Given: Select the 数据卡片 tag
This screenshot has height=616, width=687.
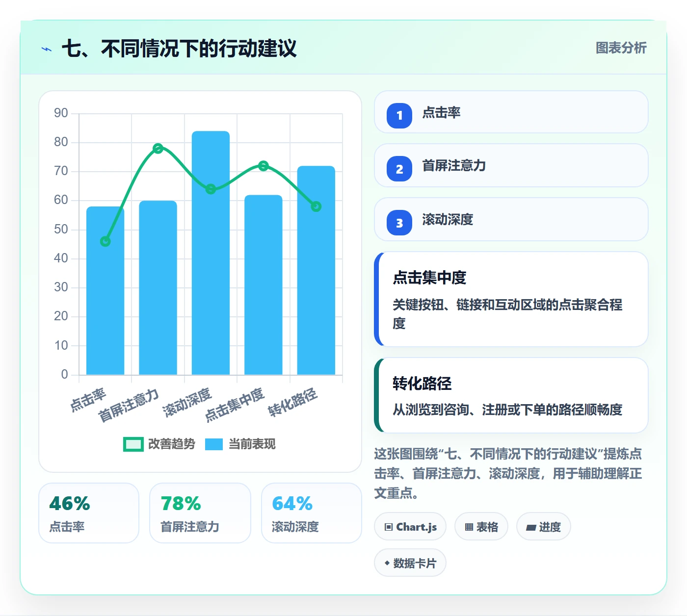Looking at the screenshot, I should click(410, 563).
